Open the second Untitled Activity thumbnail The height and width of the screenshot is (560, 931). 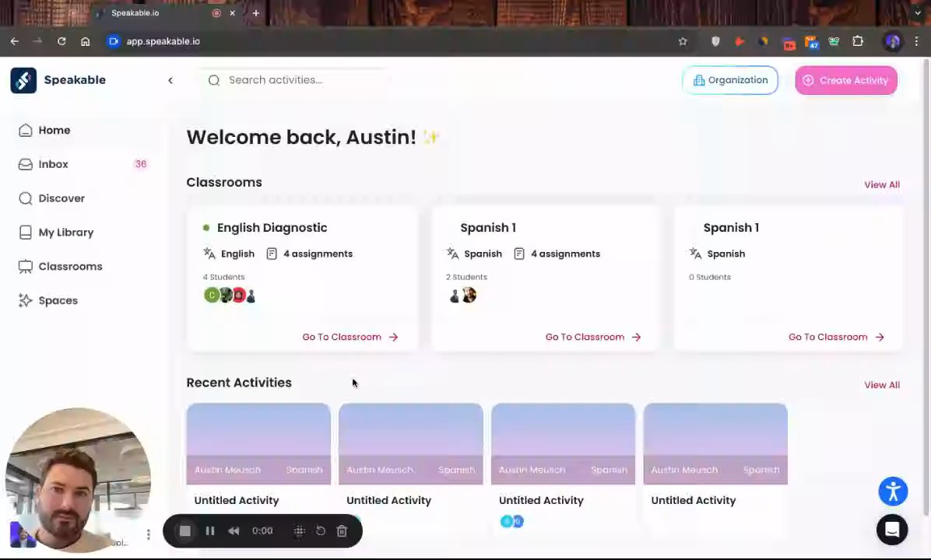click(411, 444)
